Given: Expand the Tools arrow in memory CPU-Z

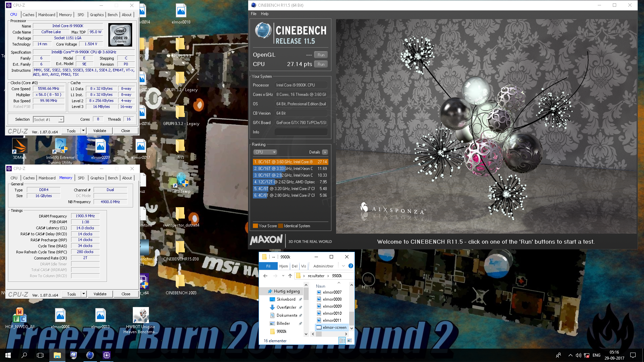Looking at the screenshot, I should [x=84, y=294].
